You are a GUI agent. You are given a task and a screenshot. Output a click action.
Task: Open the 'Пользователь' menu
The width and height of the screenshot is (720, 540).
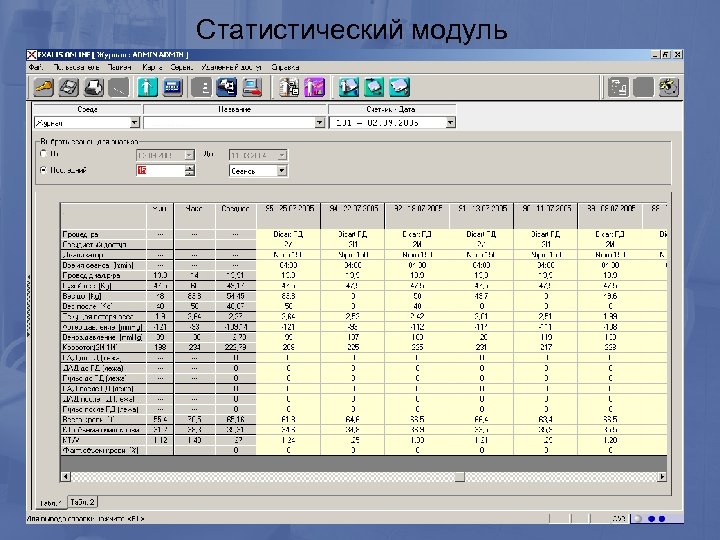(x=76, y=67)
